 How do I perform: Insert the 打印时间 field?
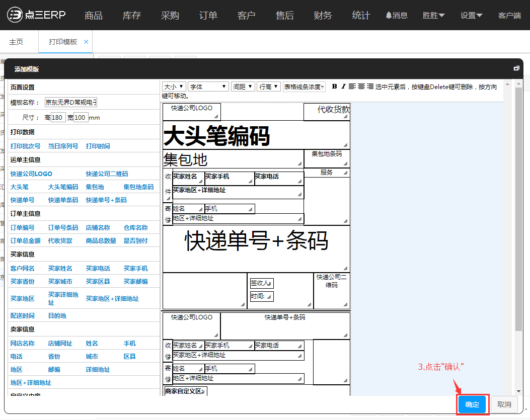click(x=98, y=146)
